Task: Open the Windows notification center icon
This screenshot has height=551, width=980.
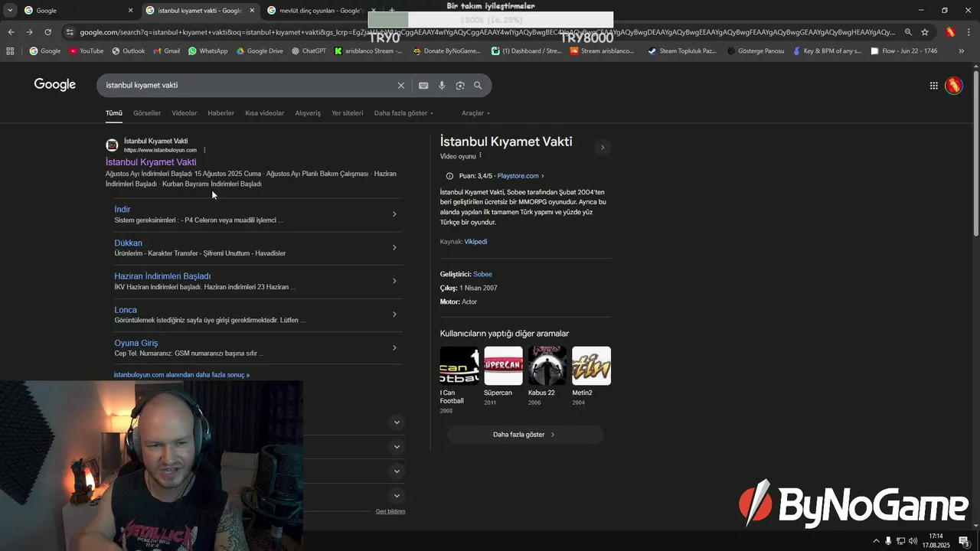Action: pos(963,541)
